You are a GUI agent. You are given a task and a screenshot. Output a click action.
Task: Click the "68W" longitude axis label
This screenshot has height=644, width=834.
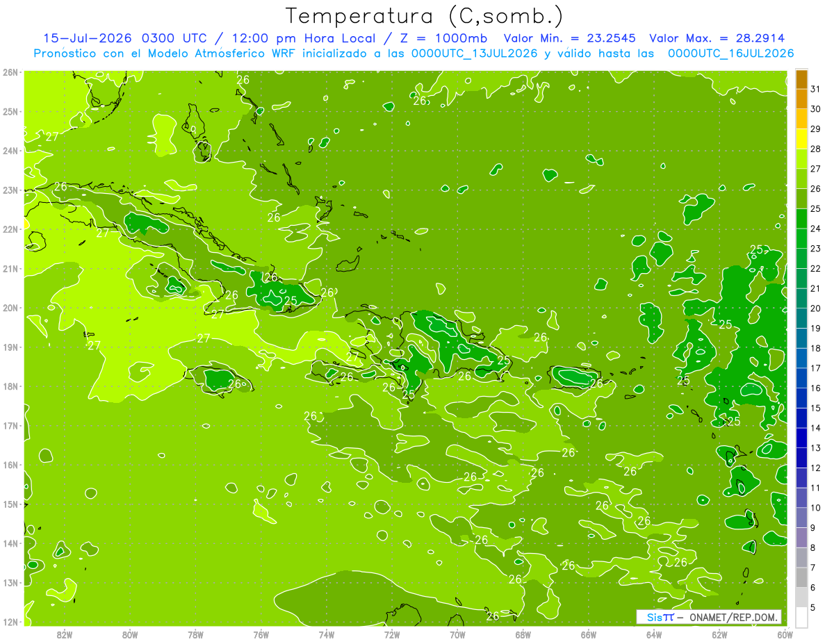click(523, 634)
